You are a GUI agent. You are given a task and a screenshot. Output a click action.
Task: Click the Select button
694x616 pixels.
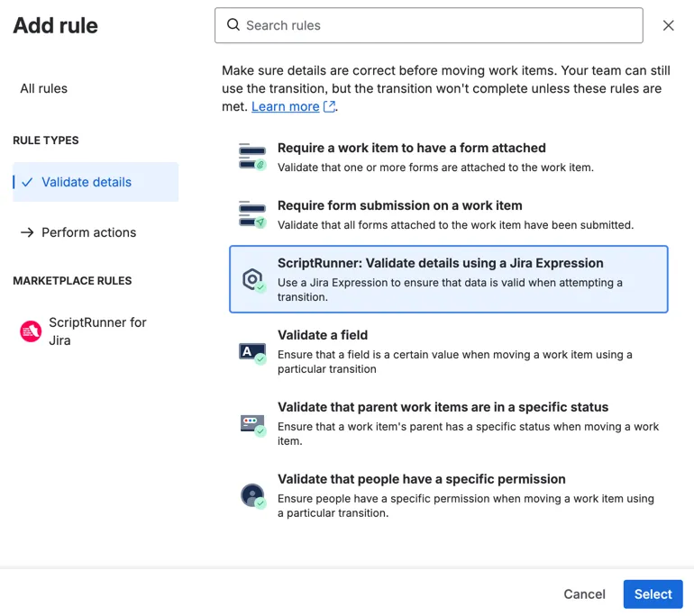(x=653, y=593)
